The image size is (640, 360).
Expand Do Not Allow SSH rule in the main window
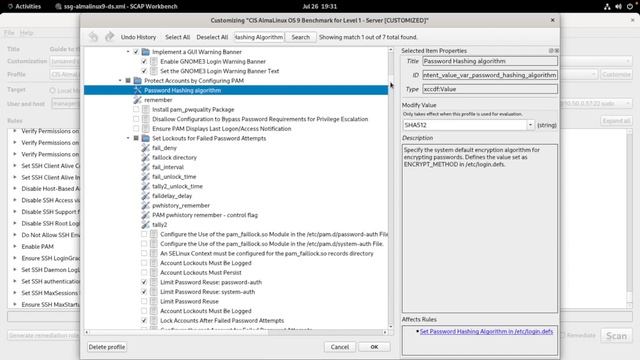coord(15,235)
